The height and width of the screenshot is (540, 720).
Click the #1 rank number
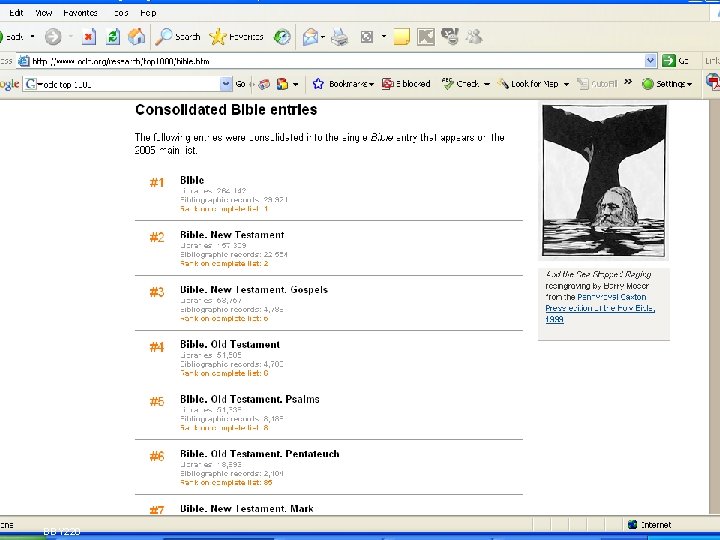[x=157, y=183]
